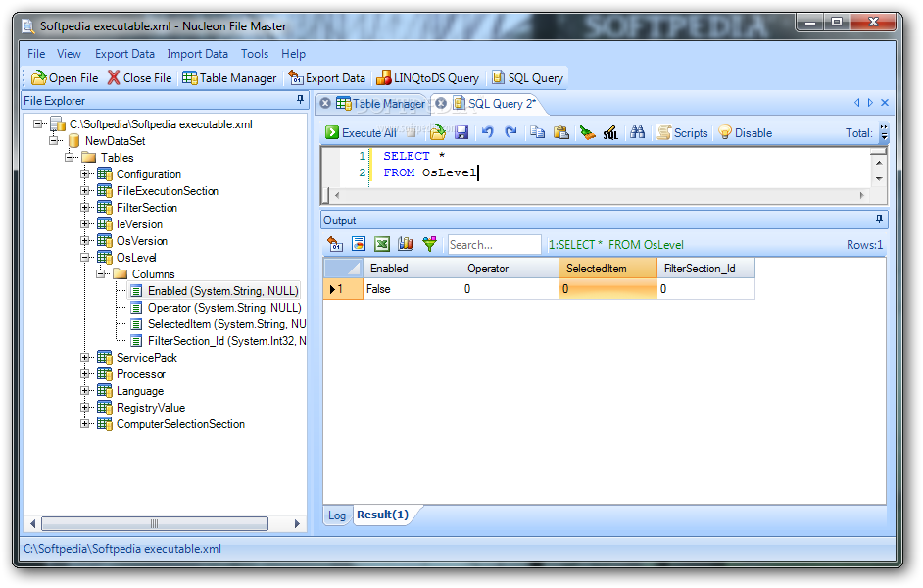Click the copy icon in the query toolbar
The width and height of the screenshot is (923, 588).
pyautogui.click(x=537, y=132)
